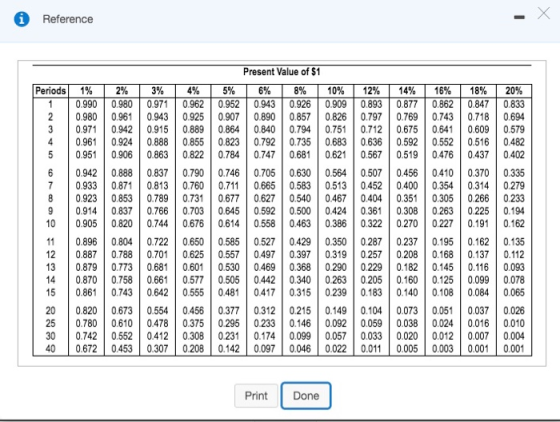Click value 0.146 in period 25 row
This screenshot has width=560, height=422.
[x=300, y=323]
